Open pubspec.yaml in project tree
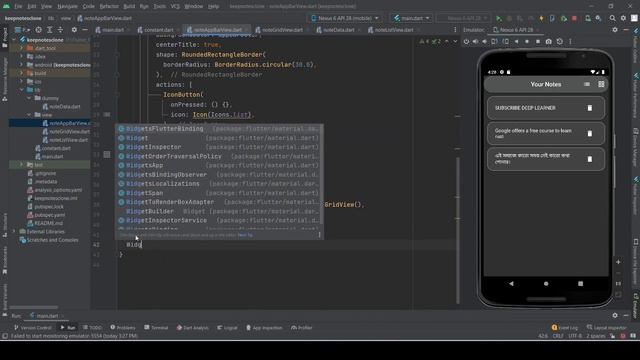 point(46,215)
